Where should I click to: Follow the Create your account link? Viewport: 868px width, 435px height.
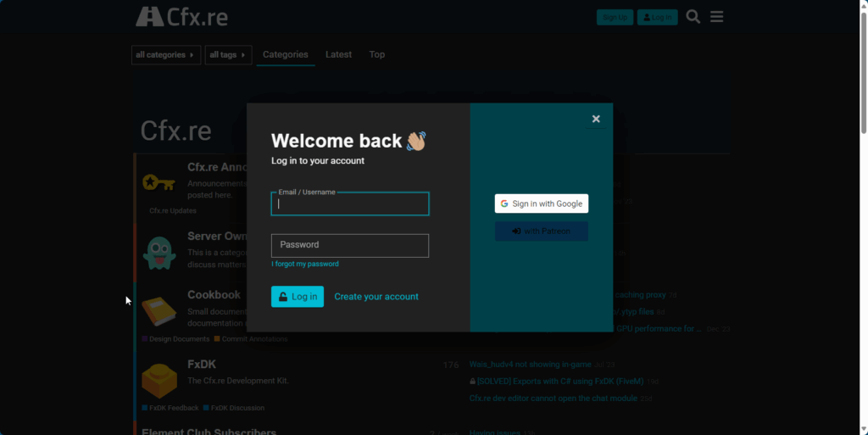pyautogui.click(x=376, y=297)
